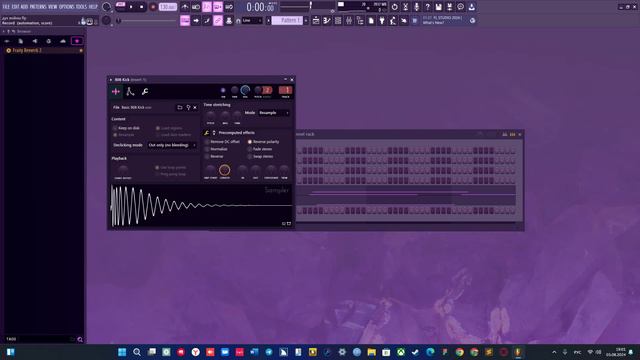Open the PATTERNS menu
The height and width of the screenshot is (360, 640).
(38, 7)
